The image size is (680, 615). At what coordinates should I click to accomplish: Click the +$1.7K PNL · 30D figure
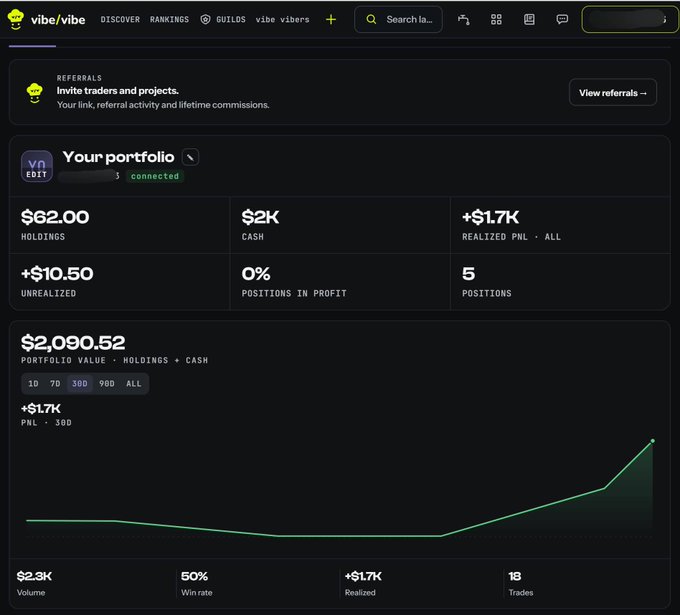(41, 409)
